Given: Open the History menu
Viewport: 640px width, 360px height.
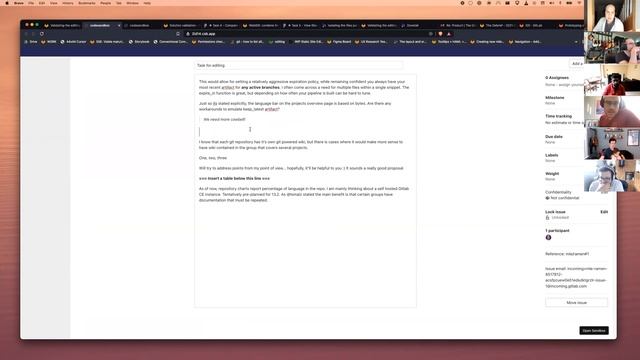Looking at the screenshot, I should point(67,3).
